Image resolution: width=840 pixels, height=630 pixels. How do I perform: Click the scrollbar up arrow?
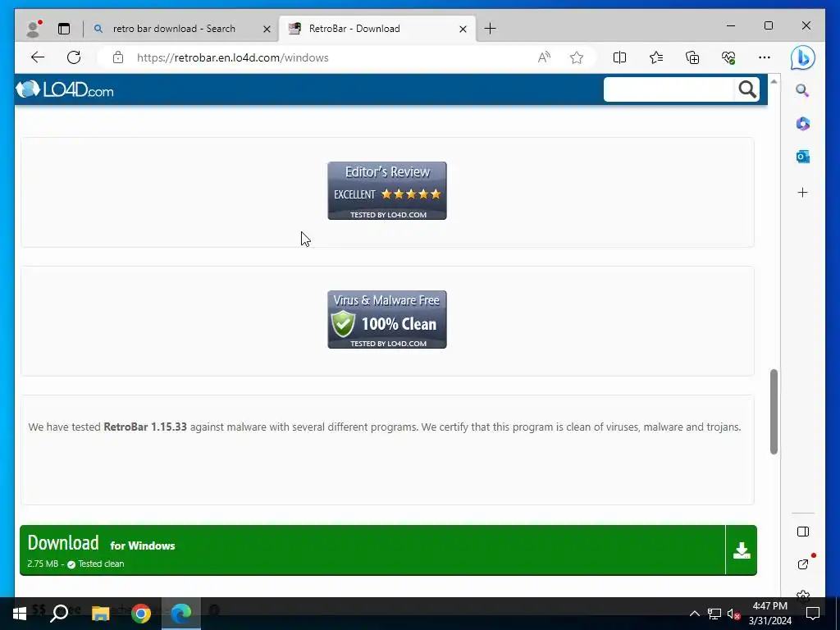pos(774,81)
